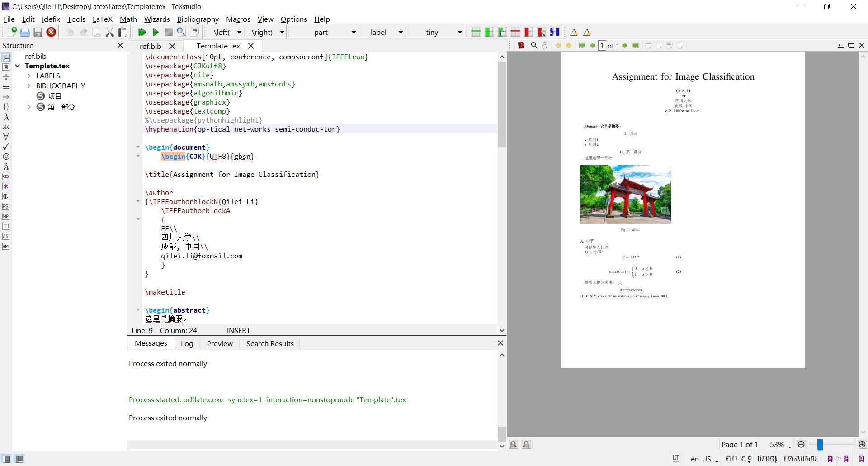Click the Cut scissors icon
Viewport: 868px width, 466px height.
[x=109, y=32]
